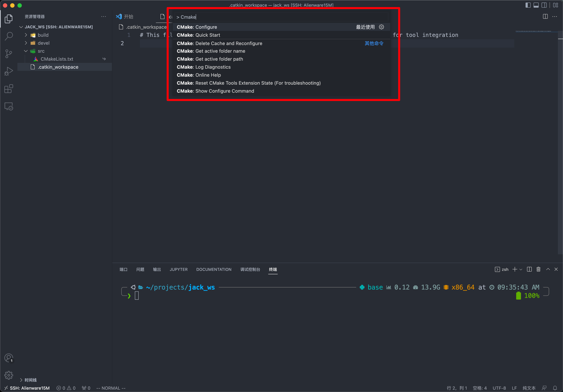Split the terminal pane
The image size is (563, 392).
pyautogui.click(x=529, y=269)
